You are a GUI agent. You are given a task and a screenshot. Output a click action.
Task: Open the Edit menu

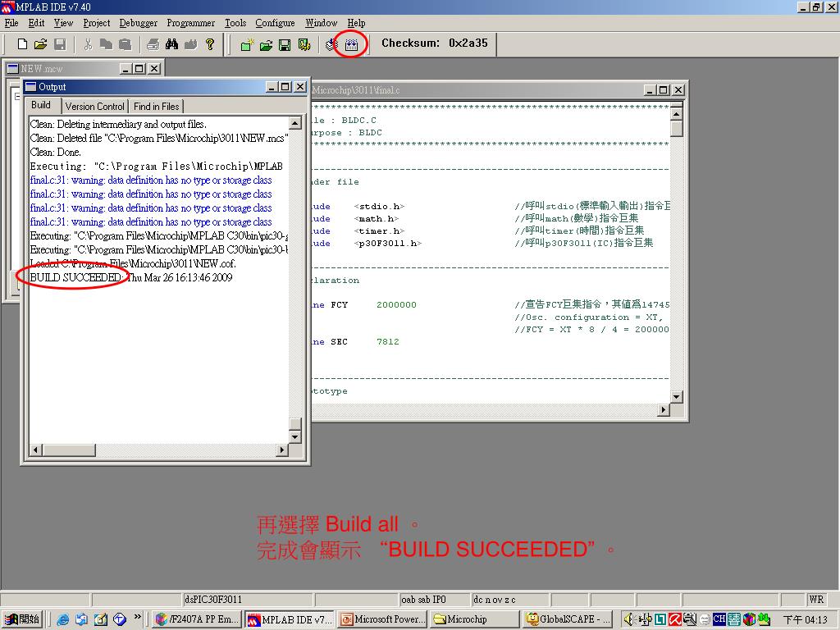36,22
